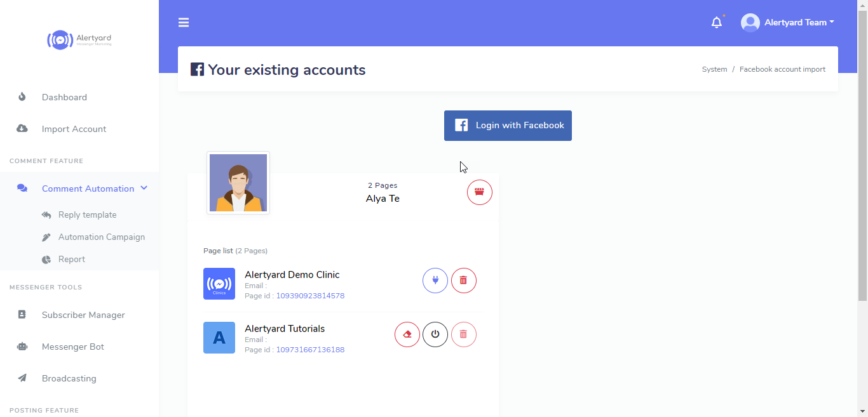Open page id 109390923814578 link

pyautogui.click(x=310, y=296)
